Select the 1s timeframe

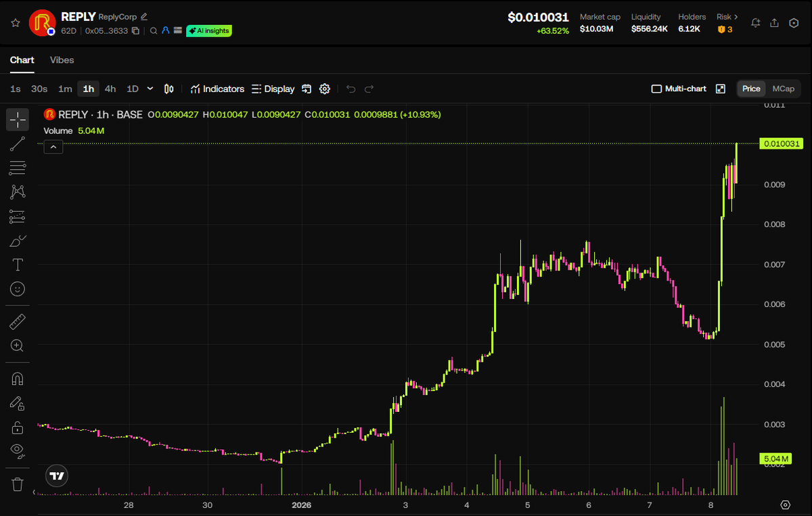pyautogui.click(x=15, y=89)
